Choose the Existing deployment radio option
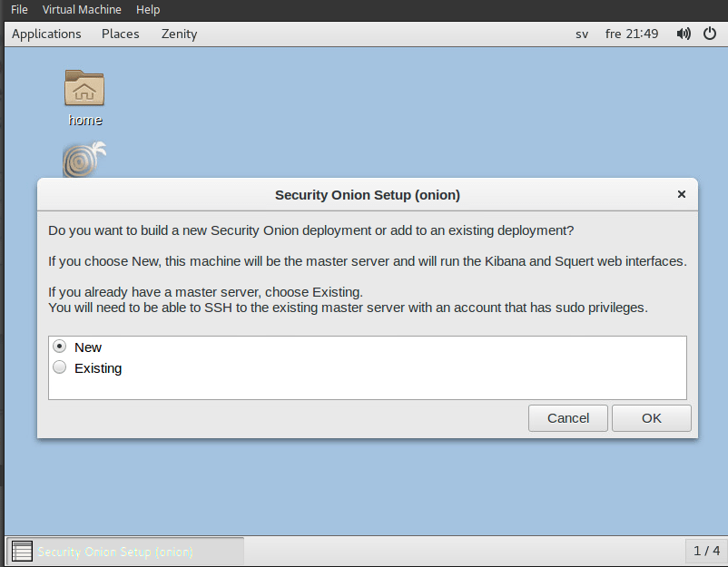 tap(60, 367)
